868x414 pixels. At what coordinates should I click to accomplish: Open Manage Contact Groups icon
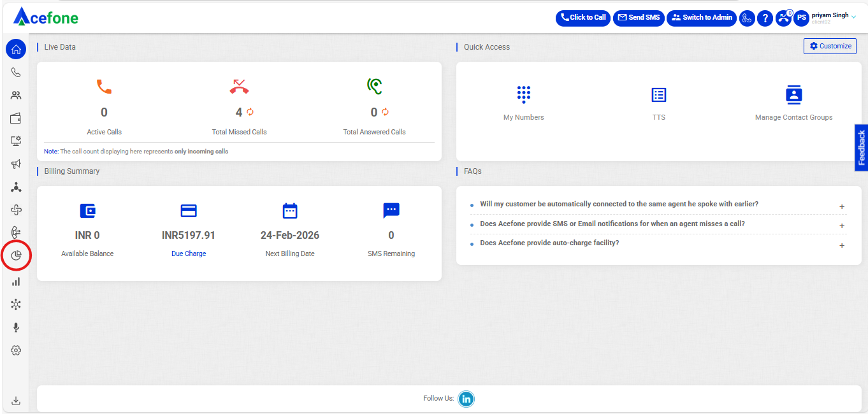[793, 95]
